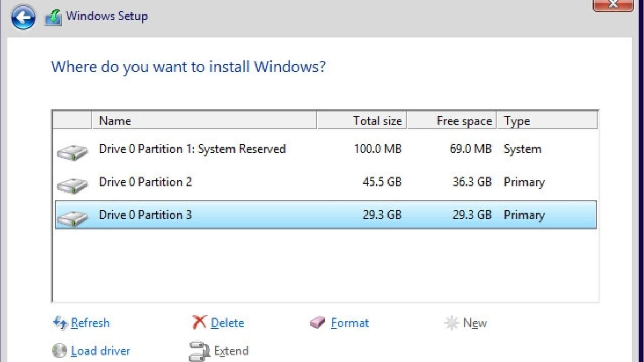Click the drive icon beside Drive 0 Partition 2
Viewport: 644px width, 362px height.
click(x=72, y=186)
